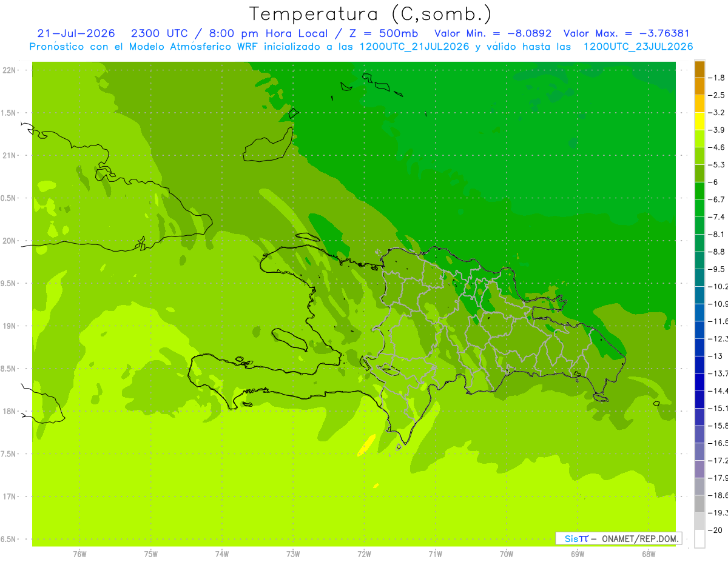The height and width of the screenshot is (562, 728).
Task: Click the latitude label "18N"
Action: (x=9, y=411)
